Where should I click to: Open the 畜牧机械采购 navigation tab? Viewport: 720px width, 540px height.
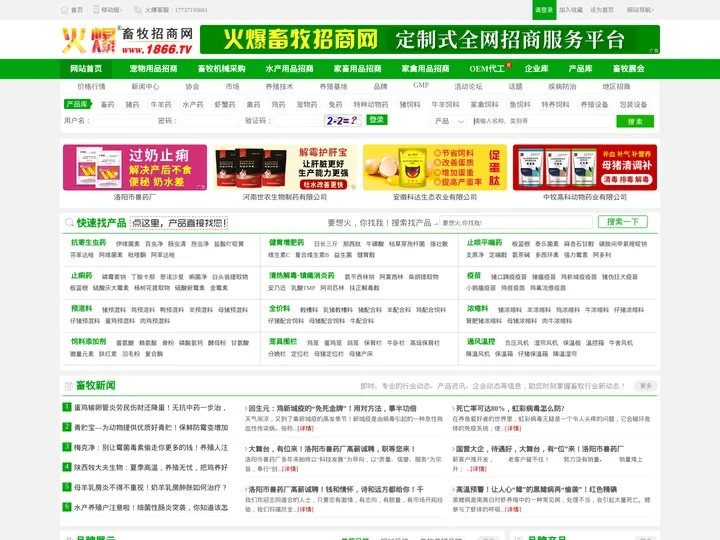pos(221,69)
